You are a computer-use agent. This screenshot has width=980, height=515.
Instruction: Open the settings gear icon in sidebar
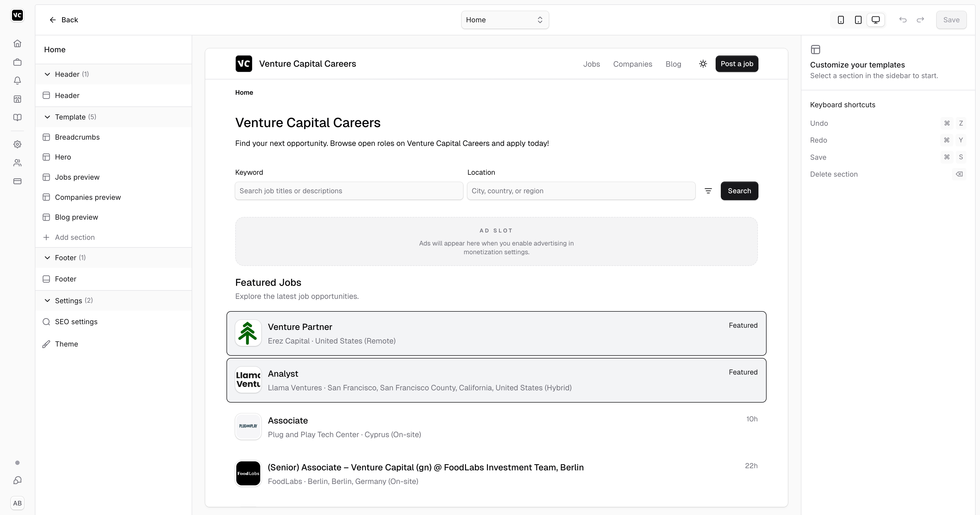tap(17, 145)
